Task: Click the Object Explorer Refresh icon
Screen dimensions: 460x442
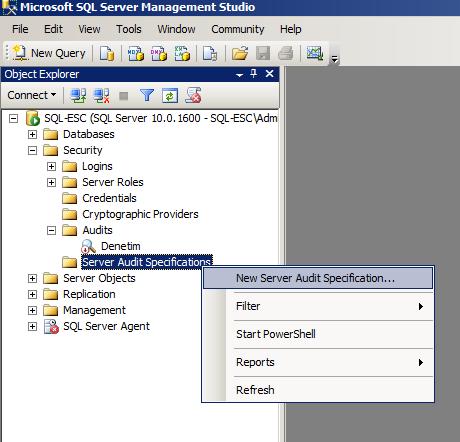Action: 170,96
